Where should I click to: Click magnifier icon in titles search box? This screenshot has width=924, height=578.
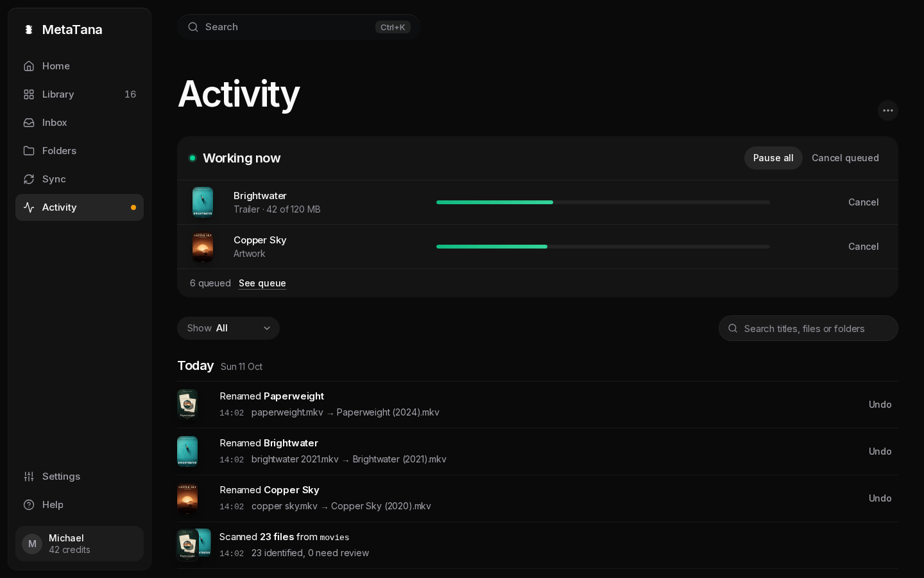tap(733, 328)
